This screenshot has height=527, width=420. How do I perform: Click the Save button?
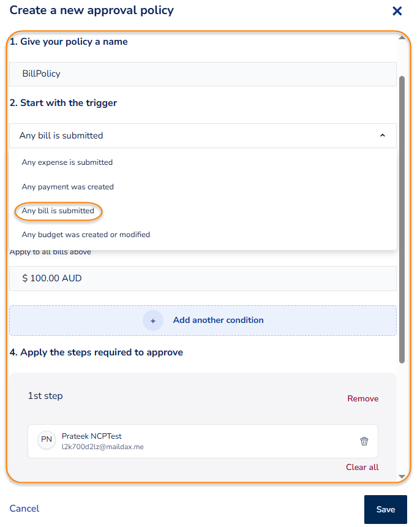(x=385, y=509)
